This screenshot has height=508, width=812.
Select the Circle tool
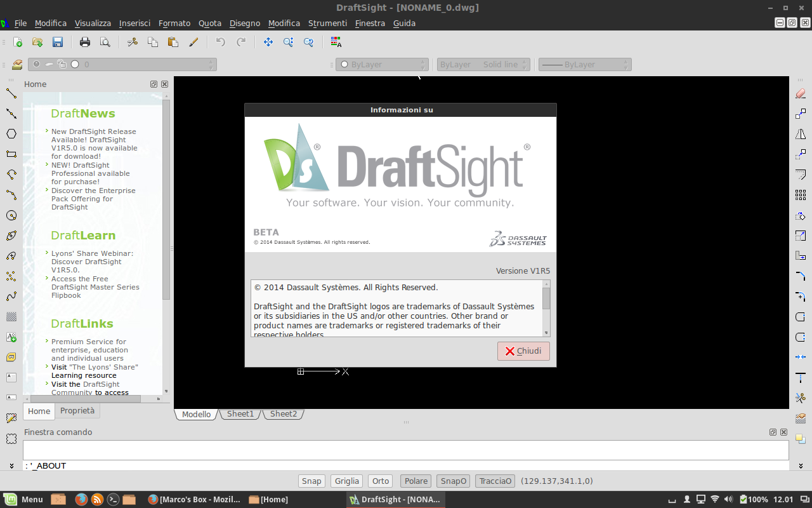click(11, 215)
